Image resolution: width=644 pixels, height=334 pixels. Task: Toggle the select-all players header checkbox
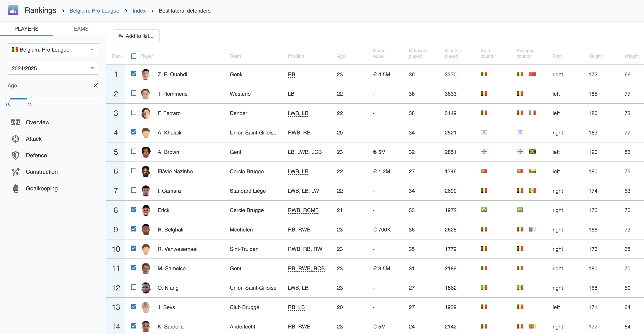pos(134,56)
